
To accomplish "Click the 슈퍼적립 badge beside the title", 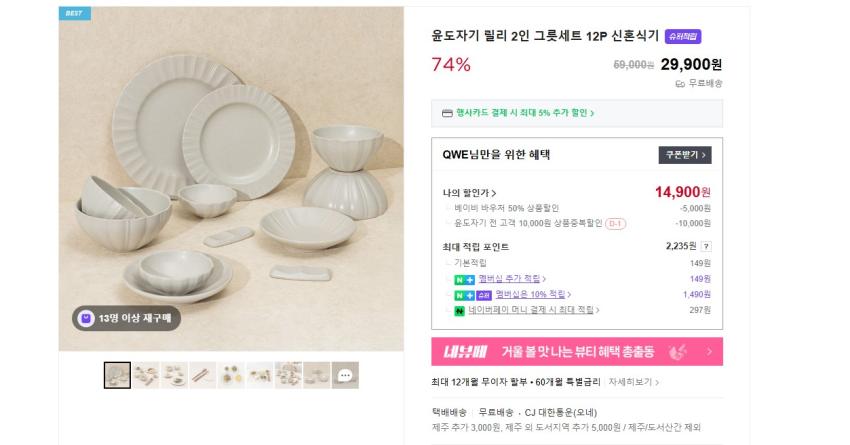I will pos(683,36).
